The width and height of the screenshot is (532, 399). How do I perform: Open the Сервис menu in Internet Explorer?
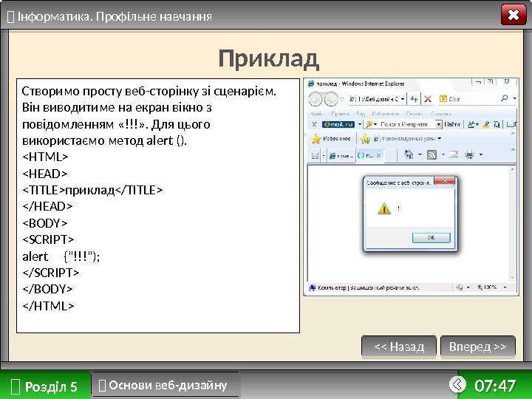(x=414, y=114)
